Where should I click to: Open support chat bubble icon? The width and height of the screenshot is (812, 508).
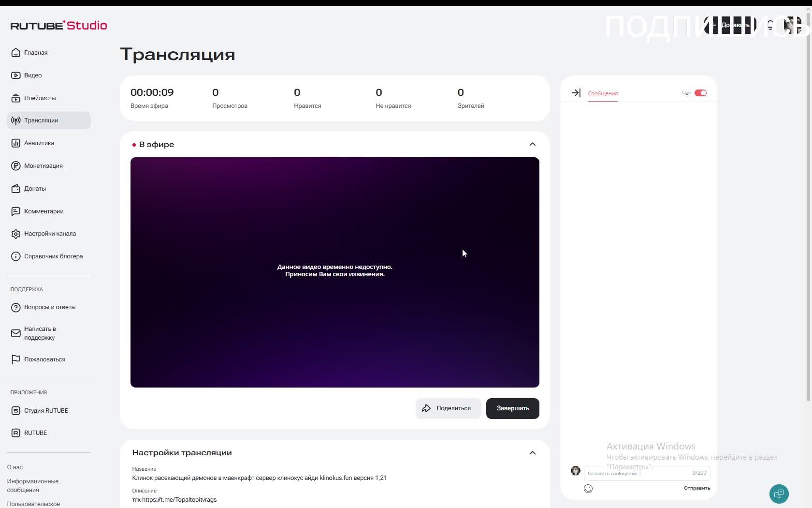coord(779,494)
